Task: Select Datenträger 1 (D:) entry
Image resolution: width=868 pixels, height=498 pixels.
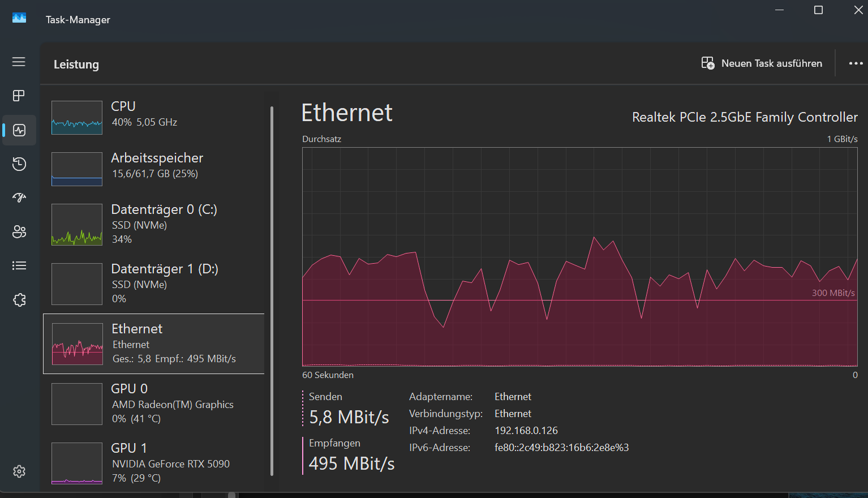Action: click(x=154, y=284)
